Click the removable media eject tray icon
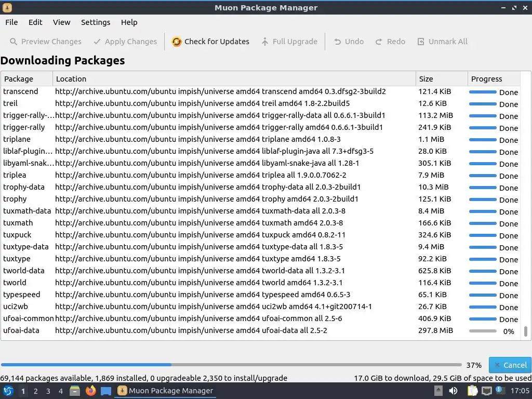This screenshot has width=532, height=399. pyautogui.click(x=438, y=391)
